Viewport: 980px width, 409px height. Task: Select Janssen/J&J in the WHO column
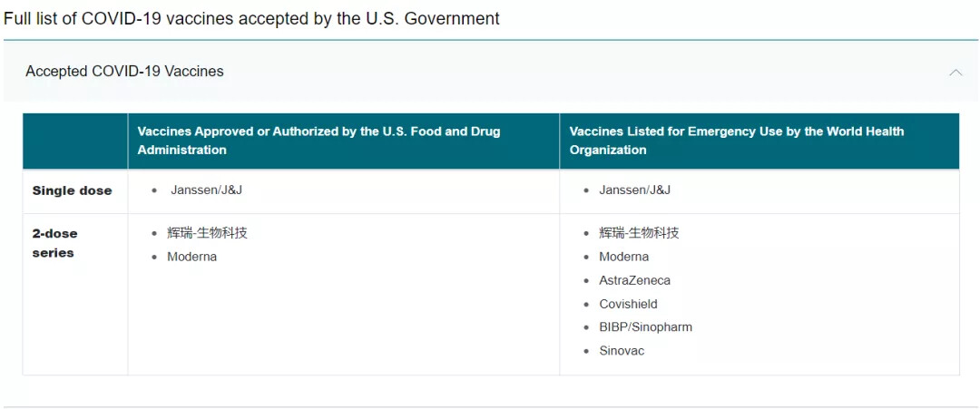pos(634,190)
